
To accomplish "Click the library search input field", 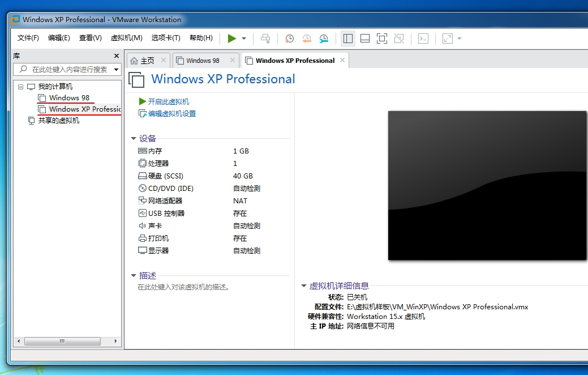I will click(x=68, y=69).
